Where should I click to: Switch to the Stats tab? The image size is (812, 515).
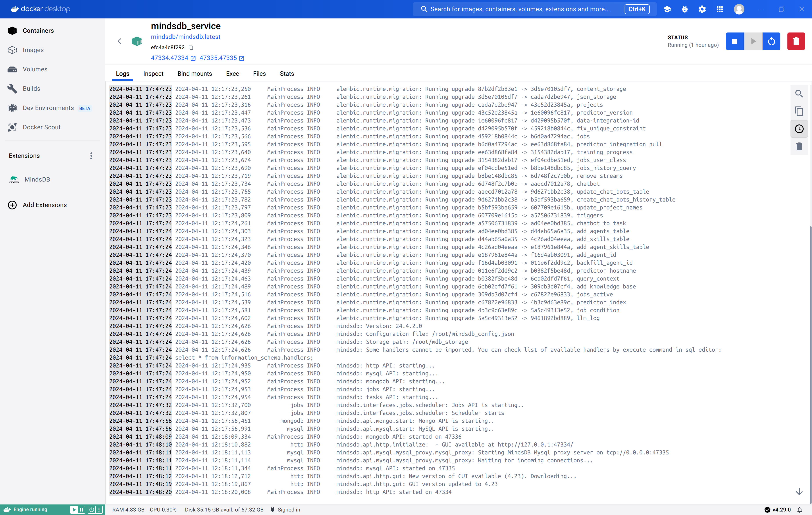287,74
